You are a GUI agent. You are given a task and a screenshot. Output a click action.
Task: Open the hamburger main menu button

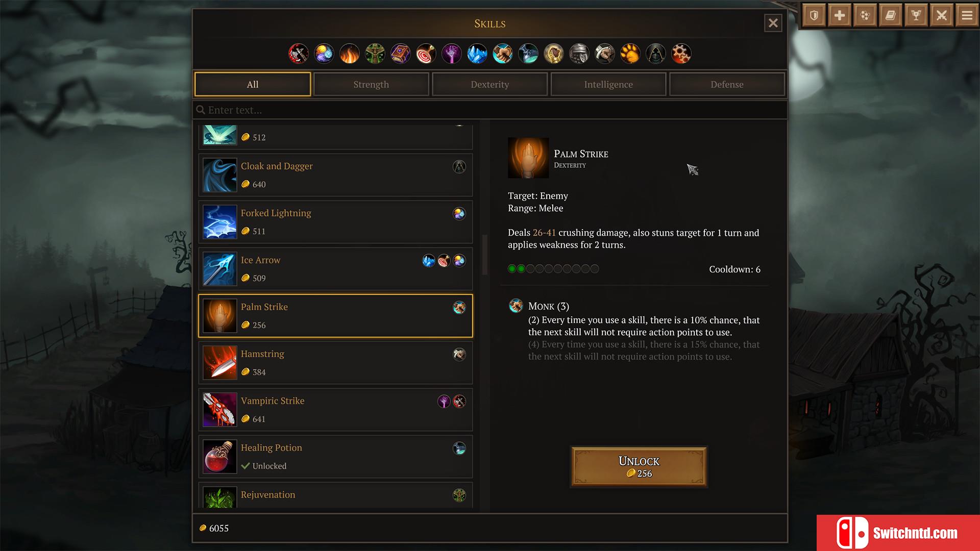tap(967, 15)
